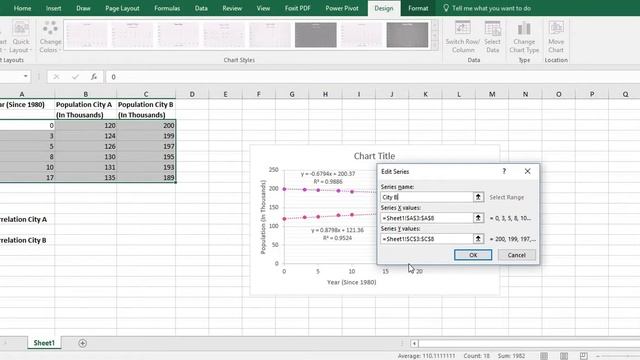Select the chart Format tab

pyautogui.click(x=418, y=8)
